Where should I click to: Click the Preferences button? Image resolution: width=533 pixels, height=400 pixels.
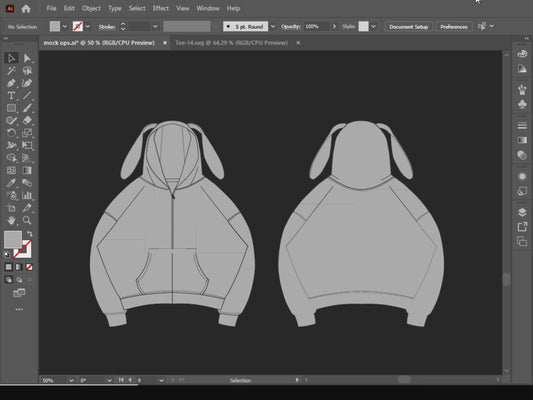tap(454, 27)
